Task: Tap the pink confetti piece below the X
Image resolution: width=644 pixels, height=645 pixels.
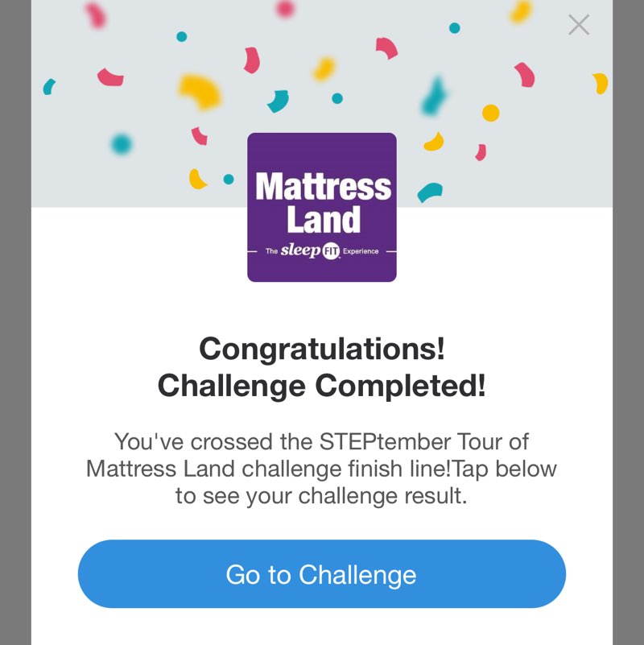Action: pyautogui.click(x=525, y=74)
